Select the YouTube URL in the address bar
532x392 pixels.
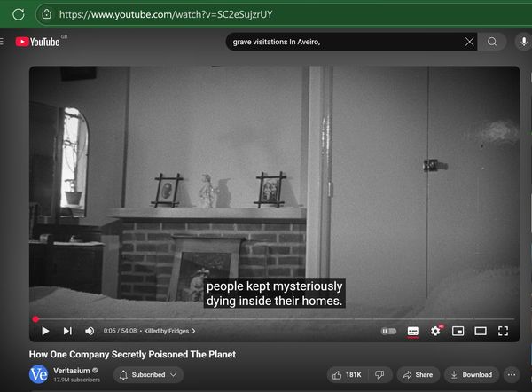coord(166,14)
